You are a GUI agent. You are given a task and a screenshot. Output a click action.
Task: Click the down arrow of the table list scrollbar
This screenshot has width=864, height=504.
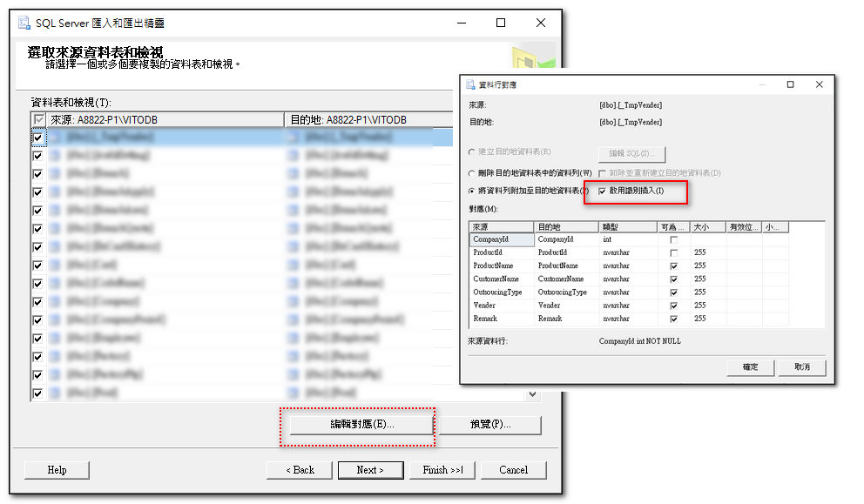point(532,393)
